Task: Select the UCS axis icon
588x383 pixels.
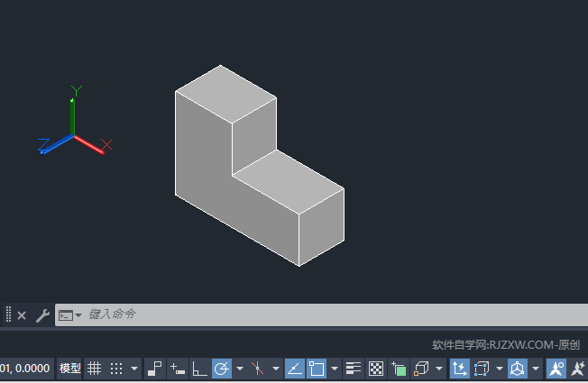Action: click(75, 120)
